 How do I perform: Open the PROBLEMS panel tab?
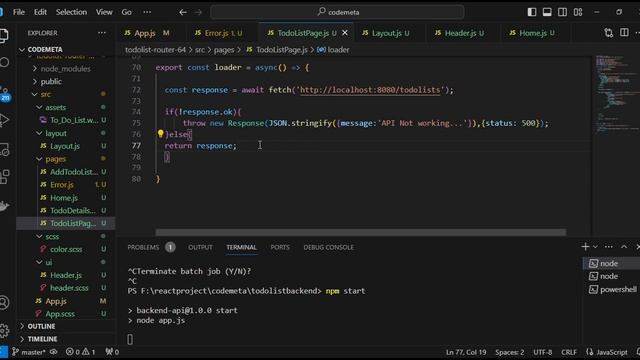click(x=143, y=247)
